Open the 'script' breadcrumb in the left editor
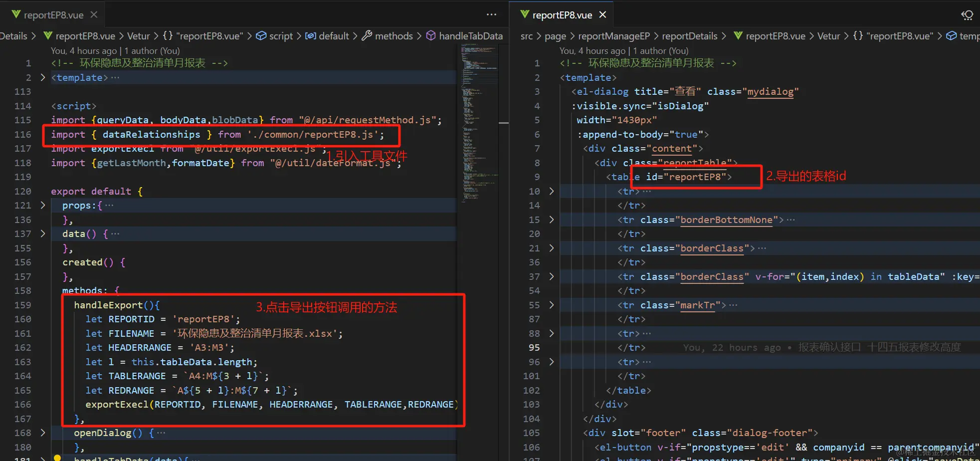Screen dimensions: 980x461 [274, 36]
